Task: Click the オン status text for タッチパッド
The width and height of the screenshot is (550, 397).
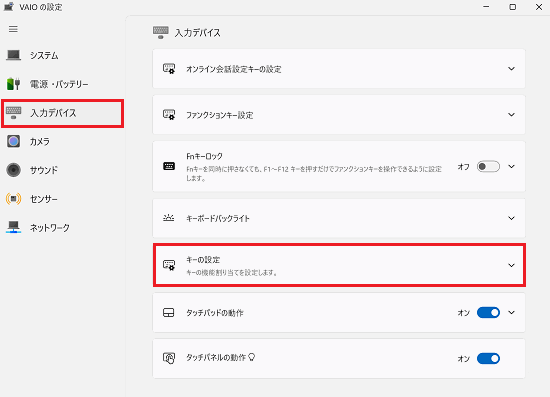Action: pyautogui.click(x=463, y=313)
